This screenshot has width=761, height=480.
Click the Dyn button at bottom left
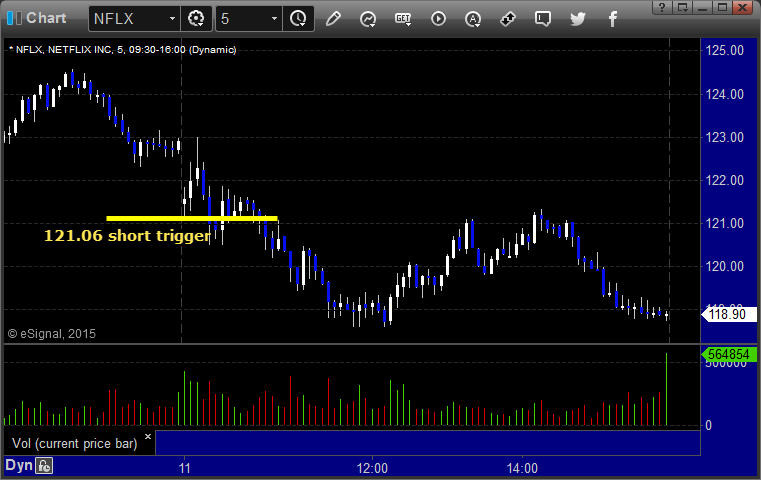click(x=19, y=465)
